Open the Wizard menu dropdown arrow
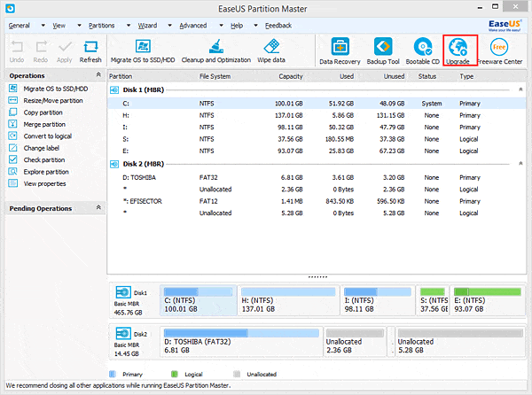The width and height of the screenshot is (532, 395). click(x=170, y=26)
